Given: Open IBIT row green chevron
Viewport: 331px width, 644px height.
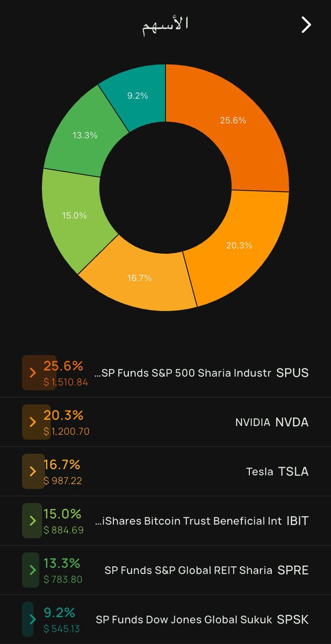Looking at the screenshot, I should pos(33,521).
